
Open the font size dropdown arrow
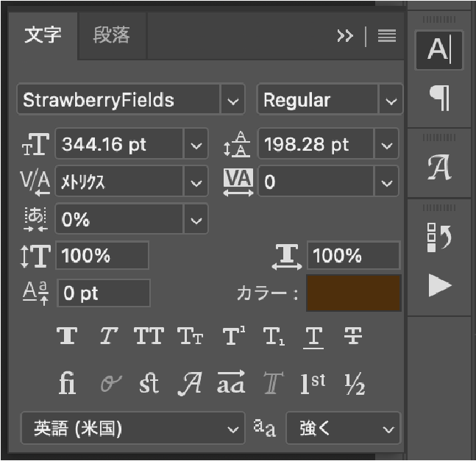(196, 144)
